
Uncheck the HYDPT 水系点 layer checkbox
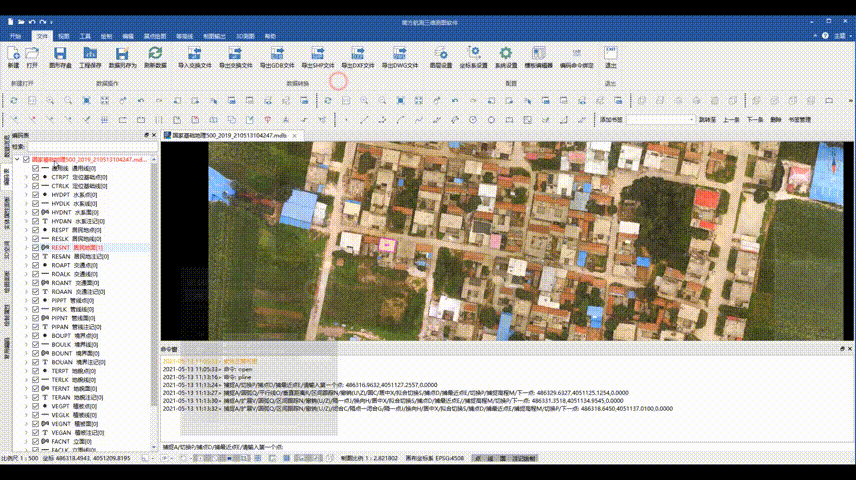click(x=36, y=195)
